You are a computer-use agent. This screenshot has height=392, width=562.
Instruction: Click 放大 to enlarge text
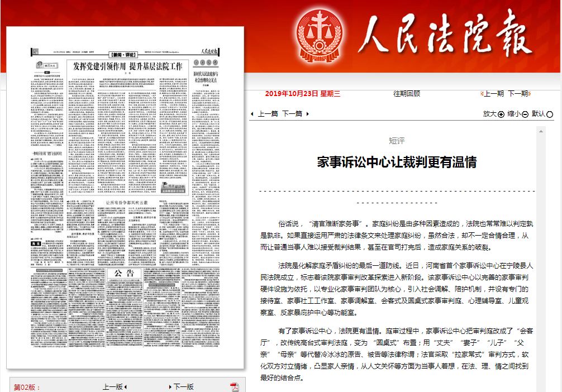point(489,114)
